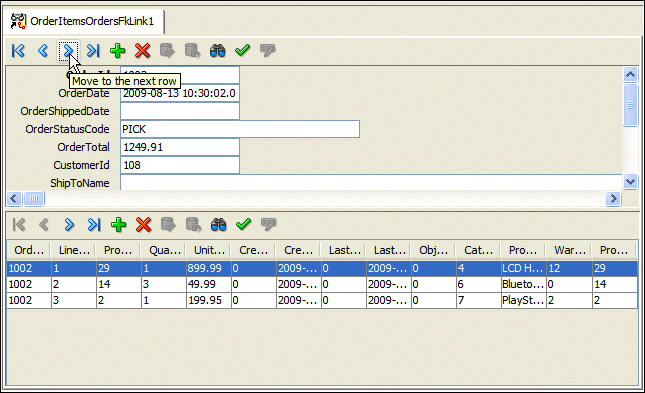Jump to last row in detail toolbar
This screenshot has width=645, height=393.
(94, 225)
